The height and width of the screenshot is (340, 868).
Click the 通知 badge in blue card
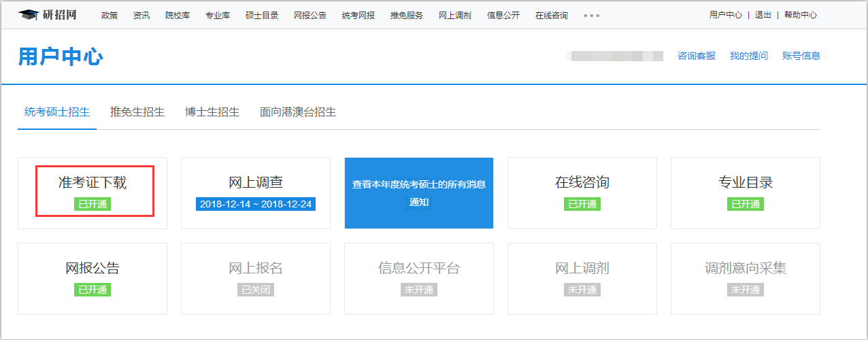click(x=419, y=203)
